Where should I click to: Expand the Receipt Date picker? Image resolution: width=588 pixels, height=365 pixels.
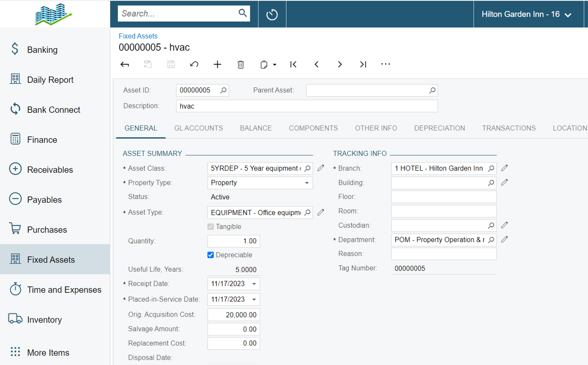click(x=254, y=284)
